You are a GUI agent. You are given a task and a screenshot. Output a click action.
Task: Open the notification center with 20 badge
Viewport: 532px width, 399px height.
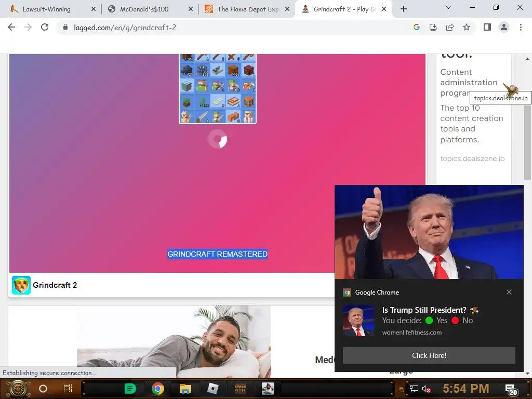coord(511,390)
